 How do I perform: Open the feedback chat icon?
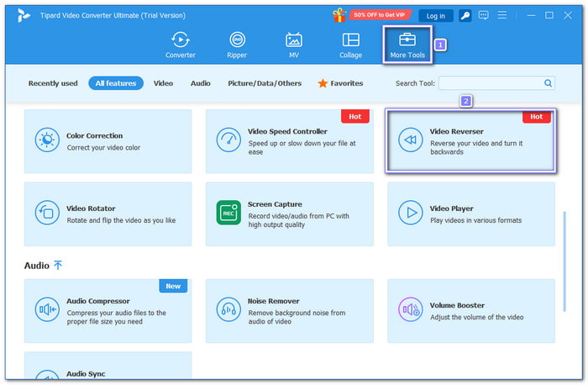[483, 15]
